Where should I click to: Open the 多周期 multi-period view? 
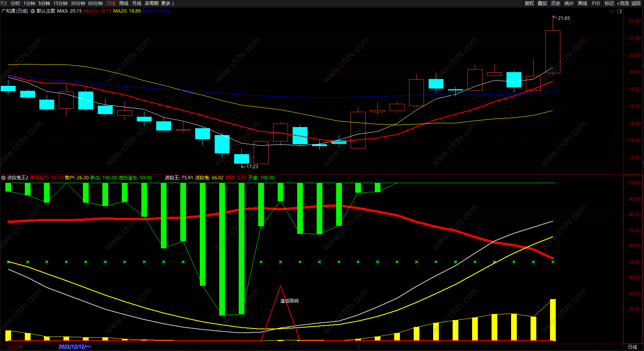(x=151, y=3)
